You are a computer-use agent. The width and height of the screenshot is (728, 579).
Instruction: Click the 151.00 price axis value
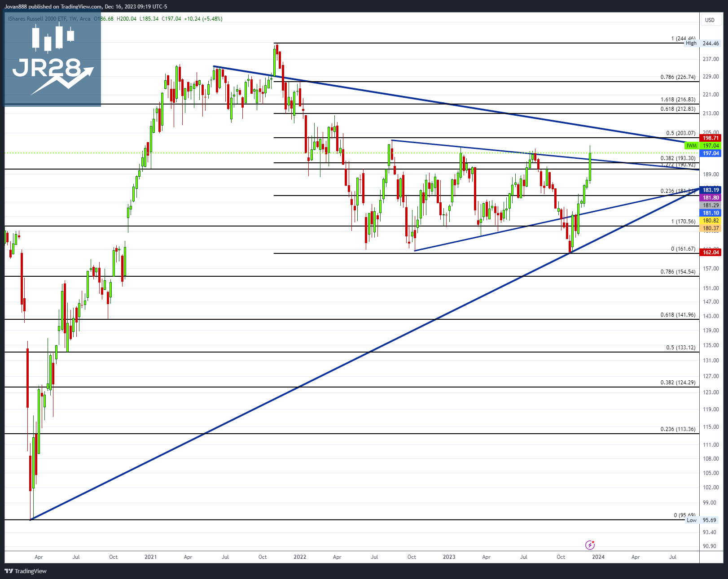pos(711,288)
